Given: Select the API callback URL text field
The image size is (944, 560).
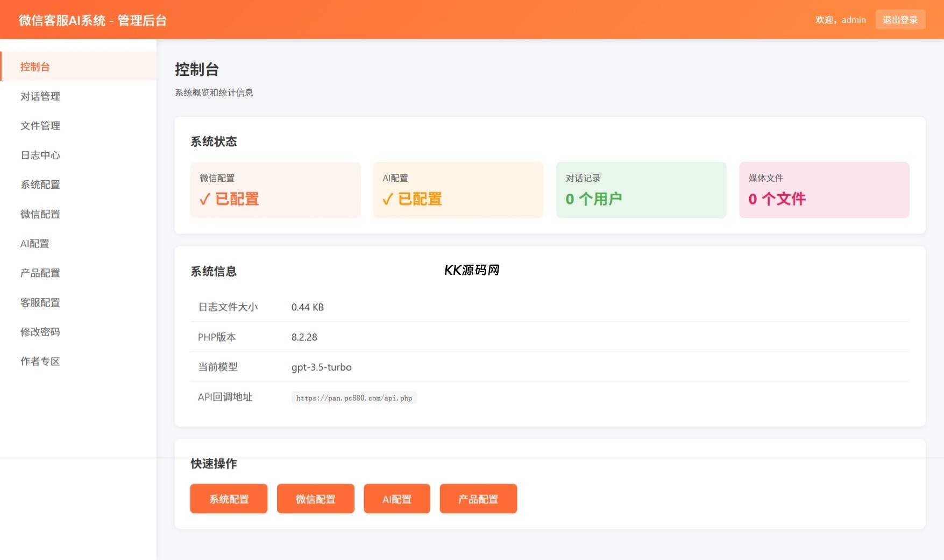Looking at the screenshot, I should [353, 398].
